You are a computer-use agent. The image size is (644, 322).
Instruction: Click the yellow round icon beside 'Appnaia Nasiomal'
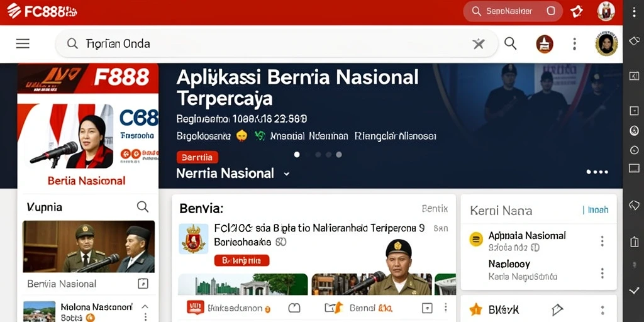pyautogui.click(x=476, y=239)
